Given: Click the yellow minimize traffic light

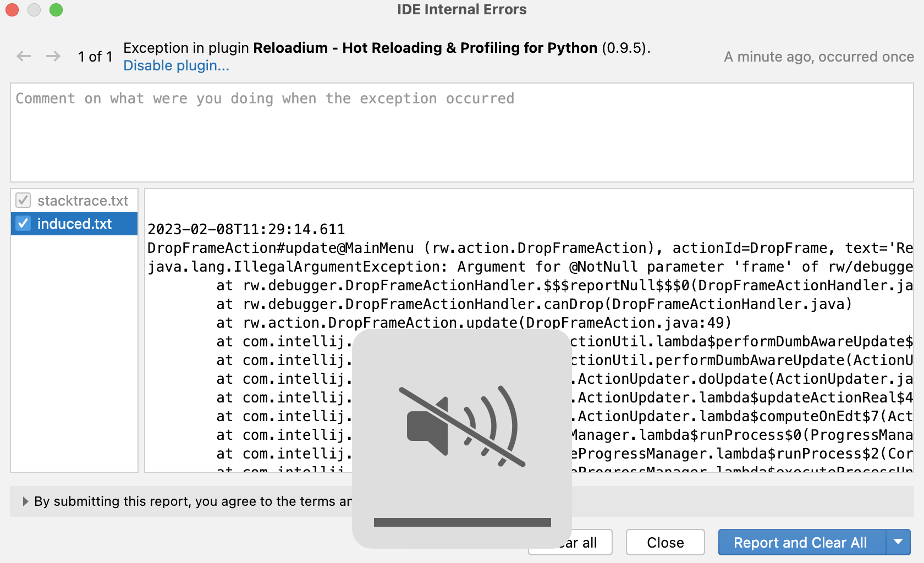Looking at the screenshot, I should [x=34, y=10].
